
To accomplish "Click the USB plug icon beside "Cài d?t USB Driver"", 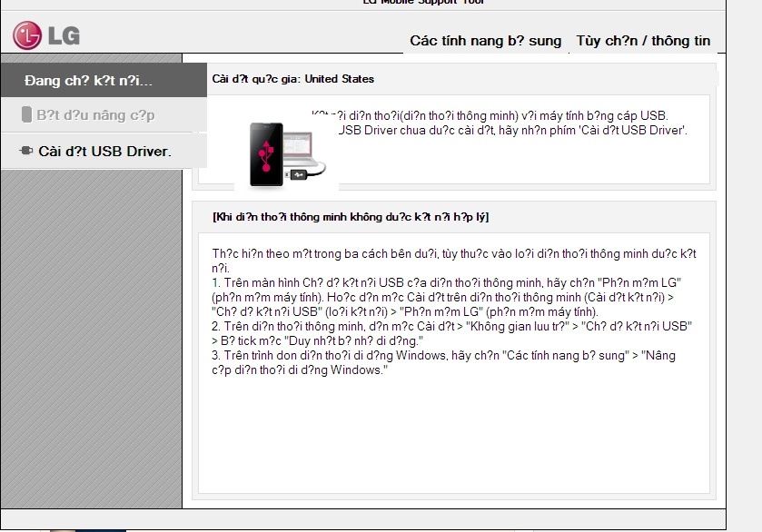I will 25,151.
